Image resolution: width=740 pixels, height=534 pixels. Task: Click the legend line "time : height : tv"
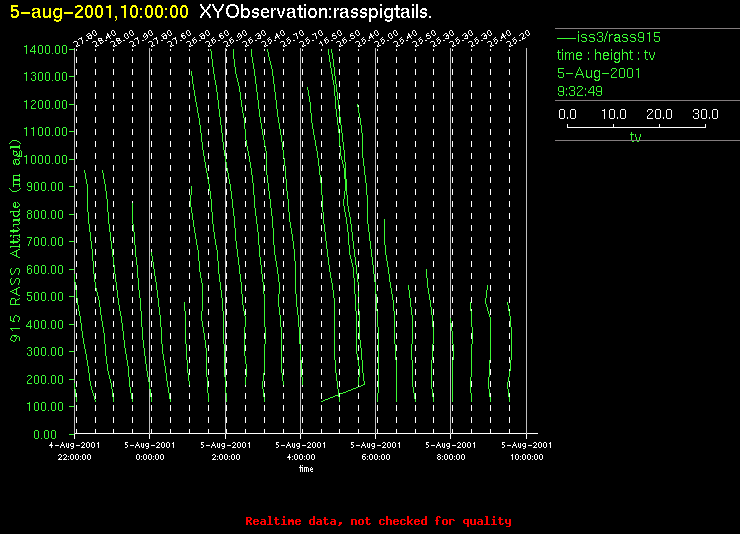pos(606,55)
